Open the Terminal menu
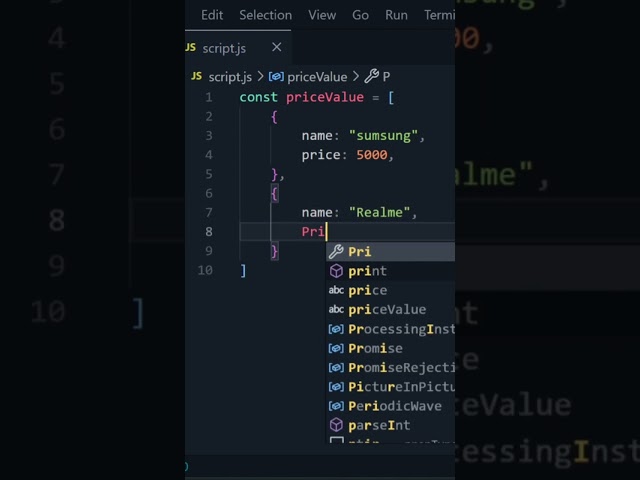Screen dimensions: 640x480 440,15
